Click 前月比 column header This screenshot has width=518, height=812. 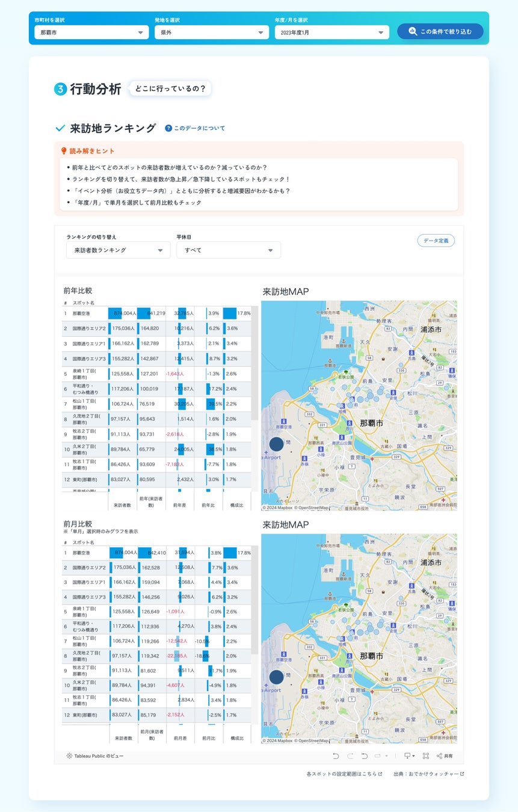pyautogui.click(x=209, y=738)
